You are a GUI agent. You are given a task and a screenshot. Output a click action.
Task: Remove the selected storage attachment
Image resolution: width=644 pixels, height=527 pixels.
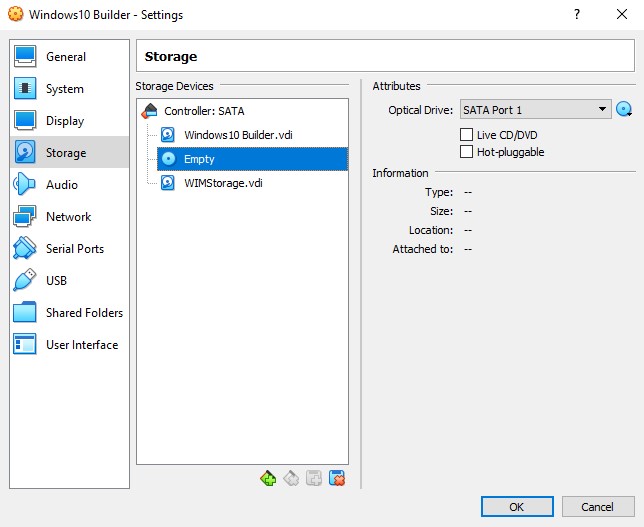[x=337, y=479]
